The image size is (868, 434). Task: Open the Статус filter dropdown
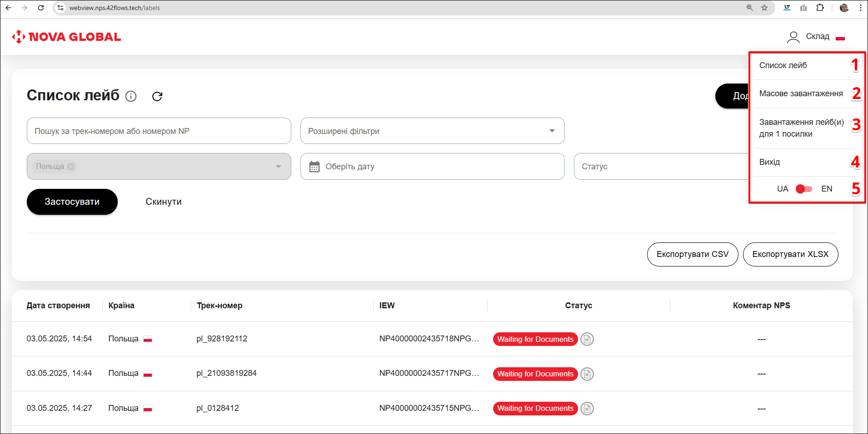coord(659,167)
